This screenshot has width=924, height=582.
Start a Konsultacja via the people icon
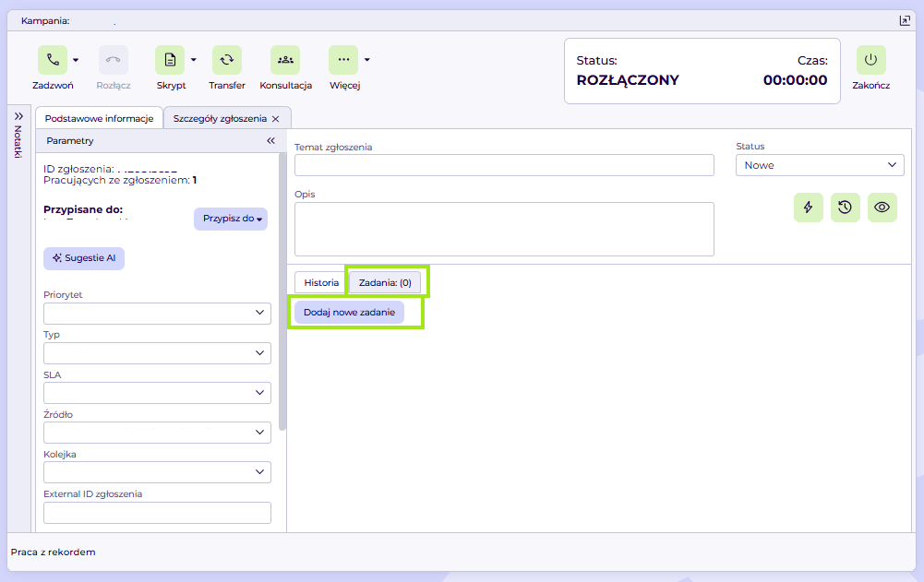pyautogui.click(x=285, y=60)
